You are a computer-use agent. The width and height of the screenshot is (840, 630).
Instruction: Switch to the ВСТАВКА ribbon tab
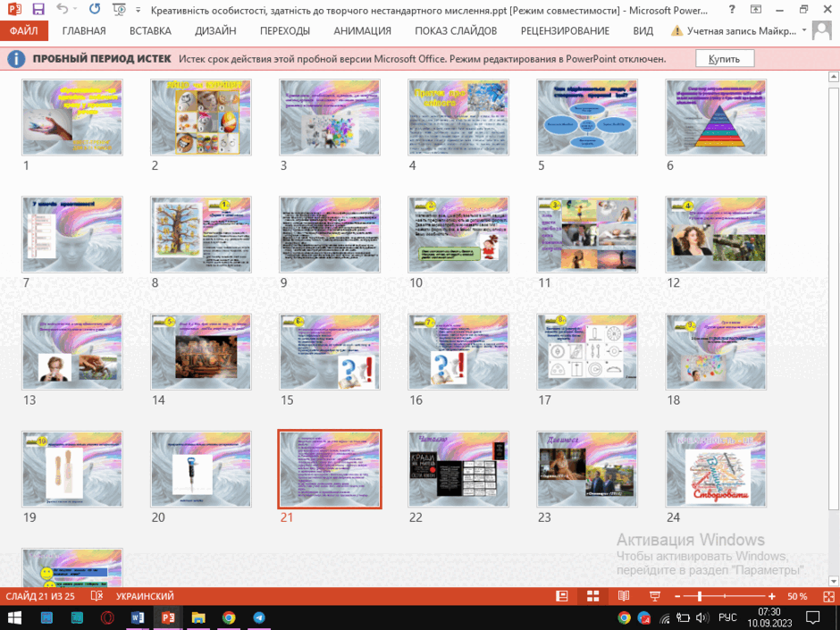(150, 31)
